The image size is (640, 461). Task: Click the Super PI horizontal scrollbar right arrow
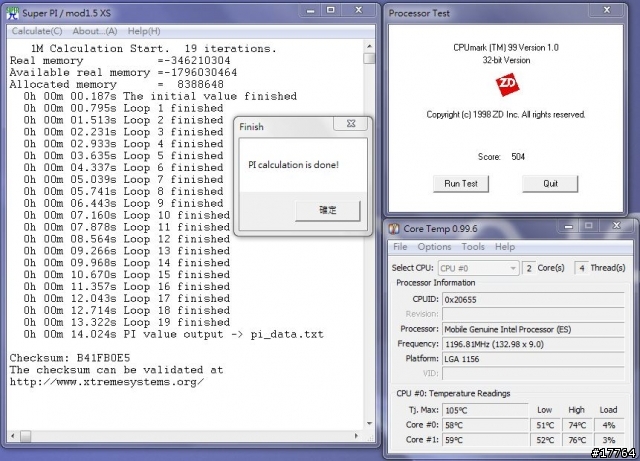pyautogui.click(x=356, y=436)
